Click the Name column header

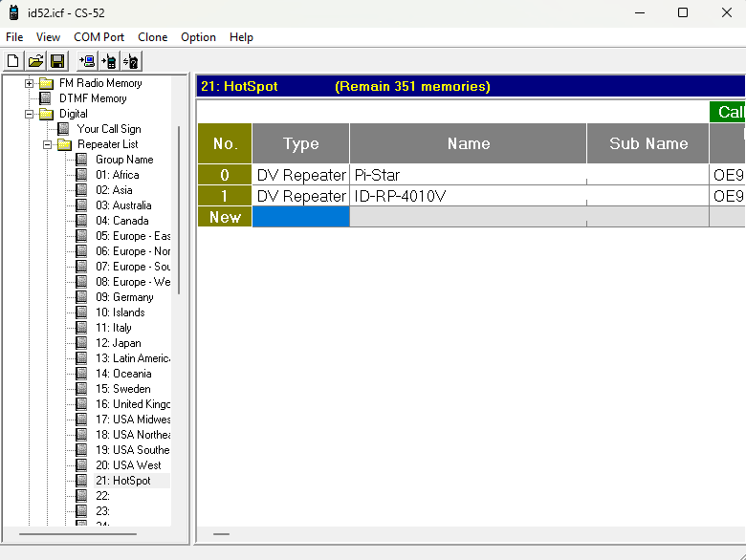(x=468, y=143)
